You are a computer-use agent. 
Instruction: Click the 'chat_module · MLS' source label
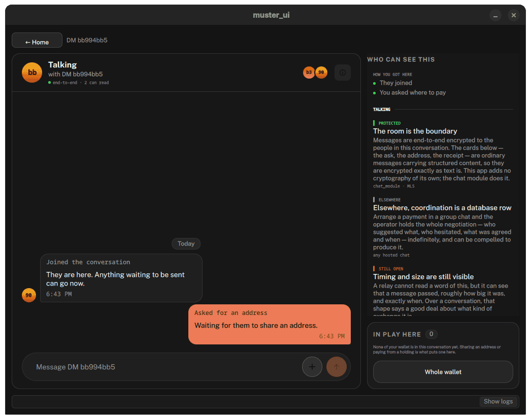[393, 186]
